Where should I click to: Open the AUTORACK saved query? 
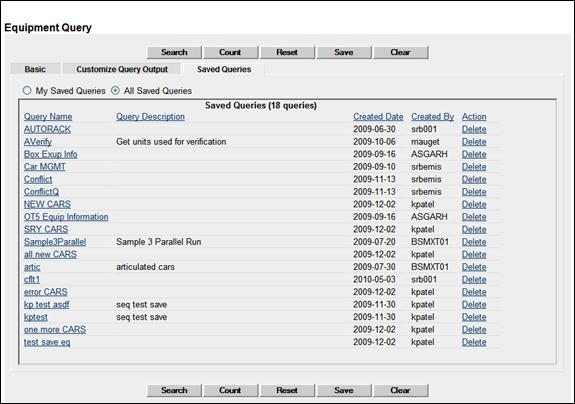[x=47, y=129]
